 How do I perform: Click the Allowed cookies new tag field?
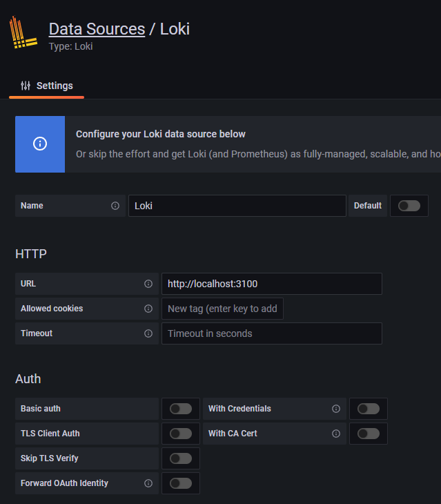coord(222,309)
